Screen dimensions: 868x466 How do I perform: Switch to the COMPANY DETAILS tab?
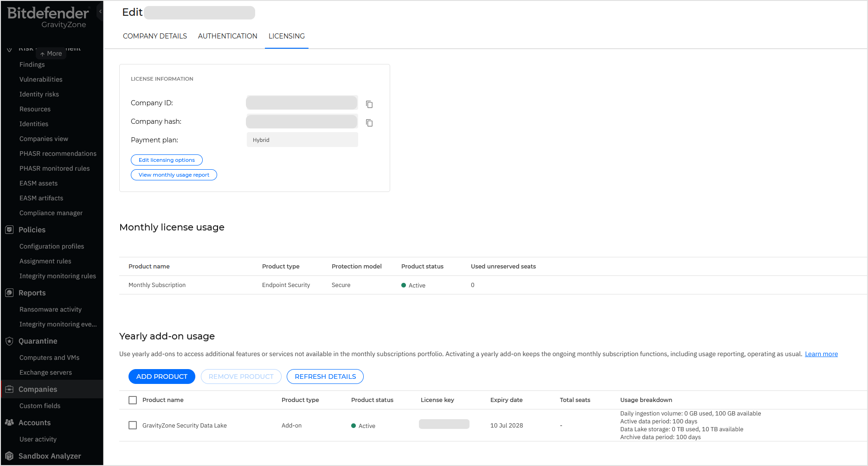[154, 36]
